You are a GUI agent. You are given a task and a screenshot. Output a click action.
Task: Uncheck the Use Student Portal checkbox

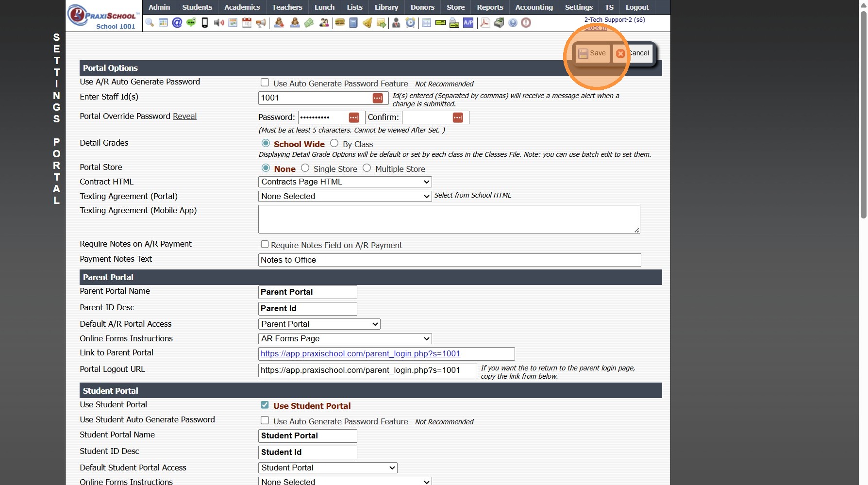(265, 405)
